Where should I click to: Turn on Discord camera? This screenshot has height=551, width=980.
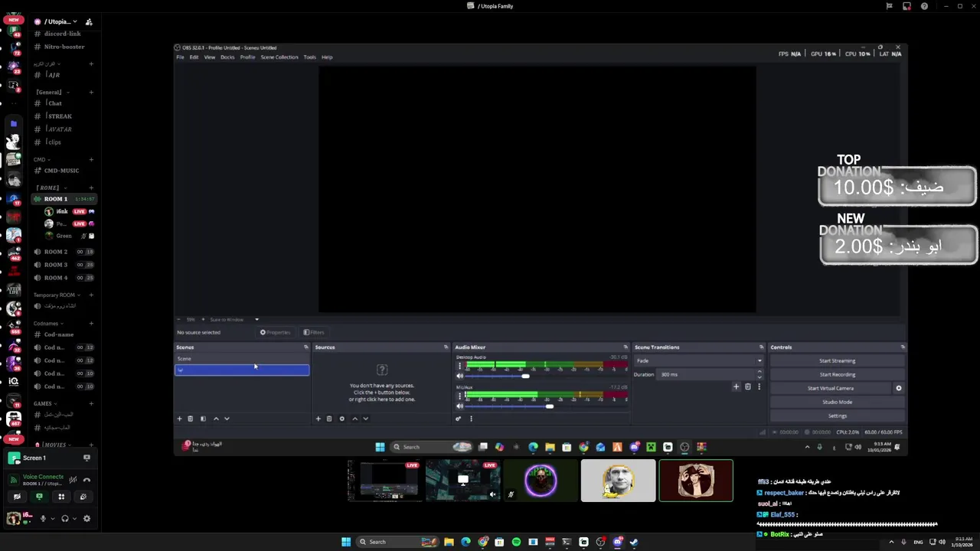17,497
